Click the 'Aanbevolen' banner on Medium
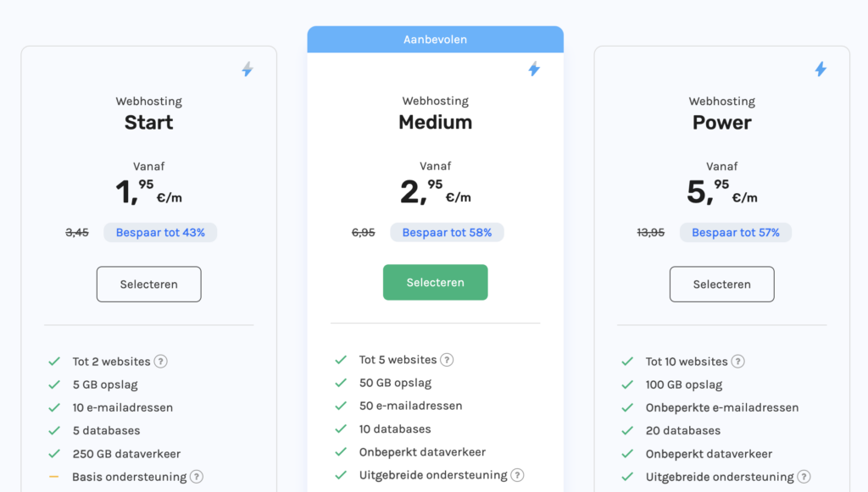The width and height of the screenshot is (868, 492). coord(435,40)
